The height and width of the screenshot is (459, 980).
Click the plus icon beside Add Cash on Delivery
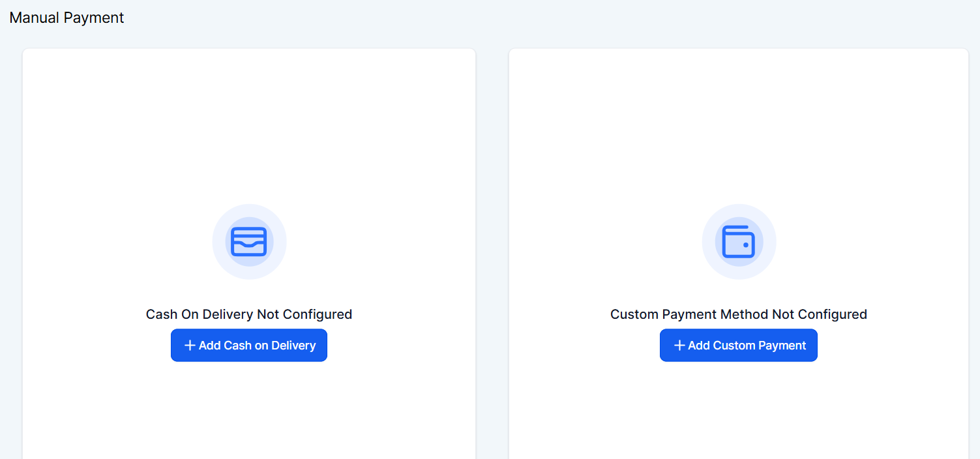(190, 346)
